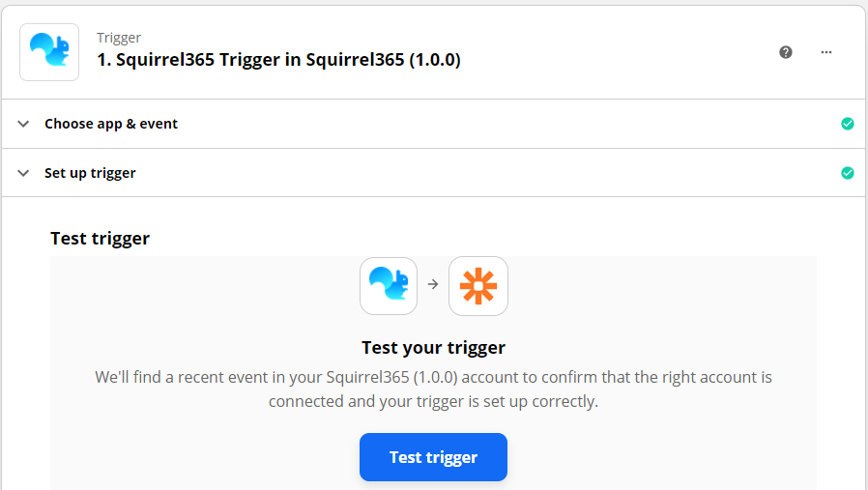Viewport: 868px width, 490px height.
Task: Click the green checkmark beside Choose app & event
Action: (847, 124)
